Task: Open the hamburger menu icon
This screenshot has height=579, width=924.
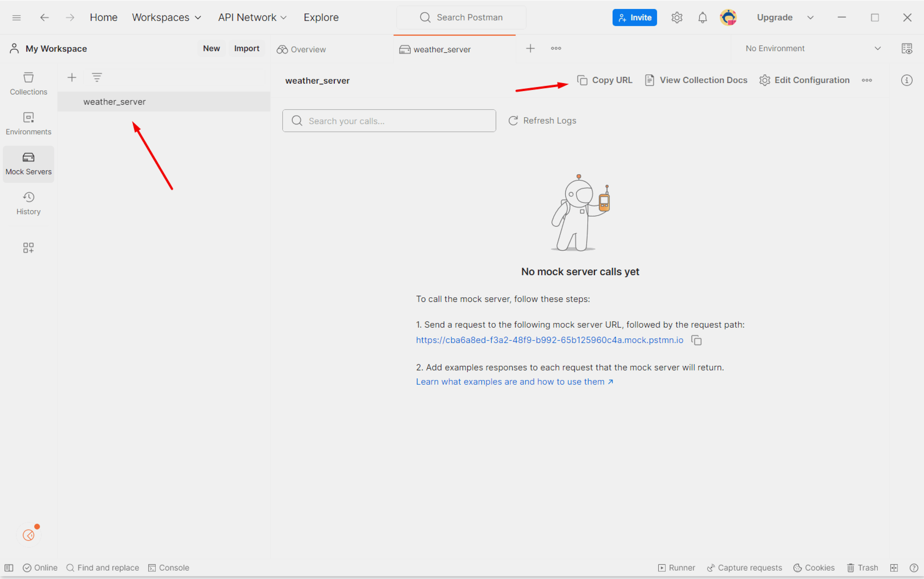Action: 16,18
